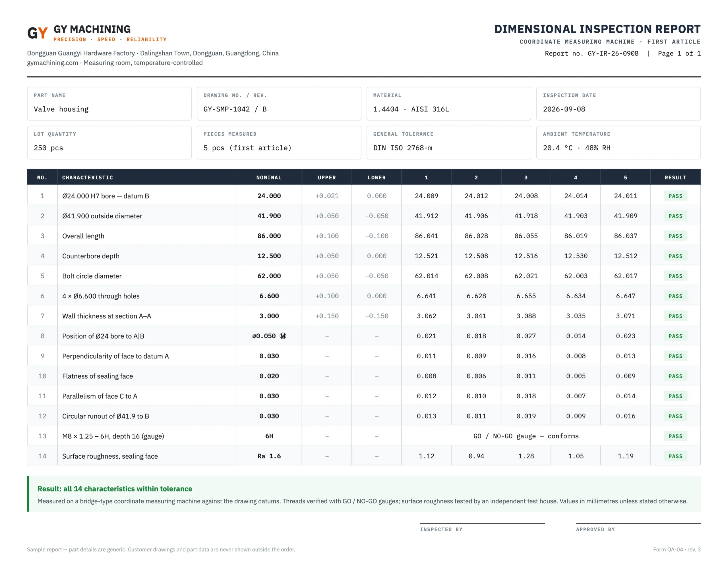728x574 pixels.
Task: Click 'GO / NO-GO gauge — conforms' cell
Action: click(x=526, y=436)
